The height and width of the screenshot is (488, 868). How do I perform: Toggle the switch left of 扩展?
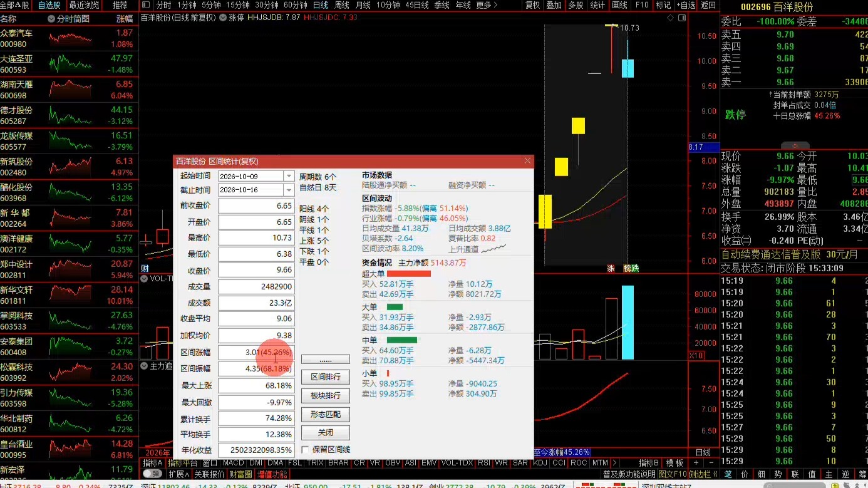[x=153, y=474]
